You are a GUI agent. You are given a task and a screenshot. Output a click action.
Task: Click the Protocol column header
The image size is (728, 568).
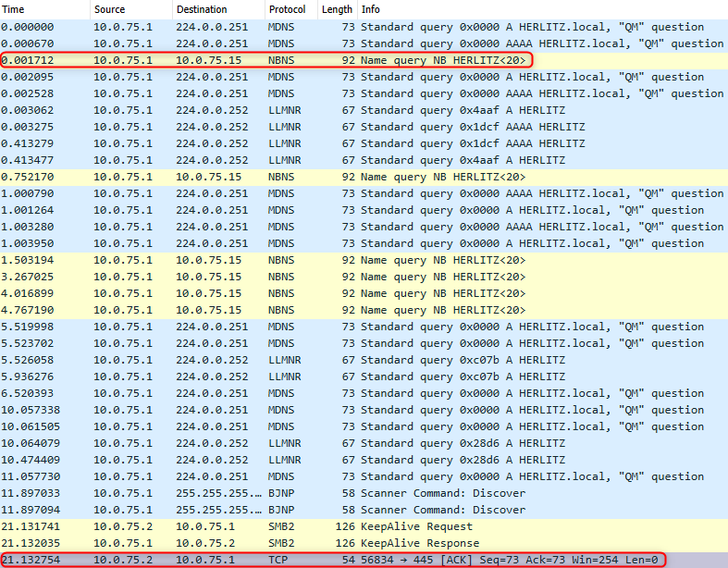tap(290, 9)
